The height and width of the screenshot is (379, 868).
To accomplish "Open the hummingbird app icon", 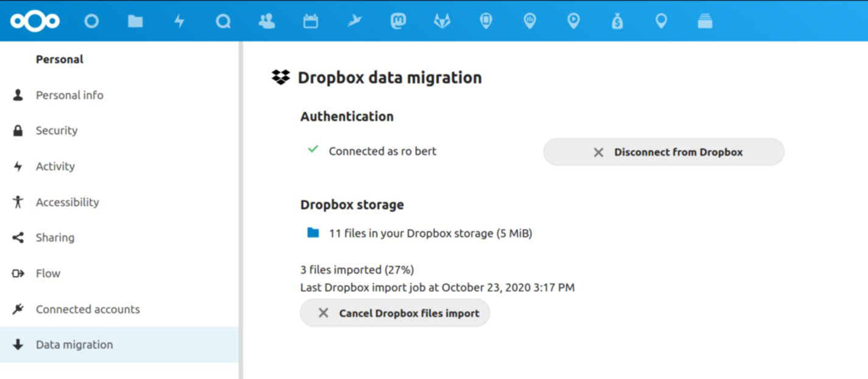I will pos(354,21).
